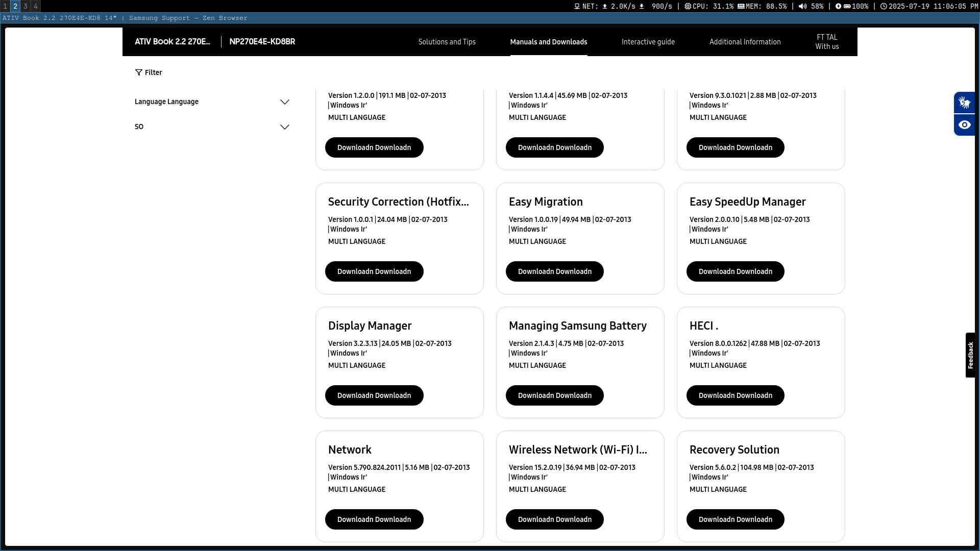This screenshot has width=980, height=551.
Task: Click the network icon next to NET
Action: coord(577,6)
